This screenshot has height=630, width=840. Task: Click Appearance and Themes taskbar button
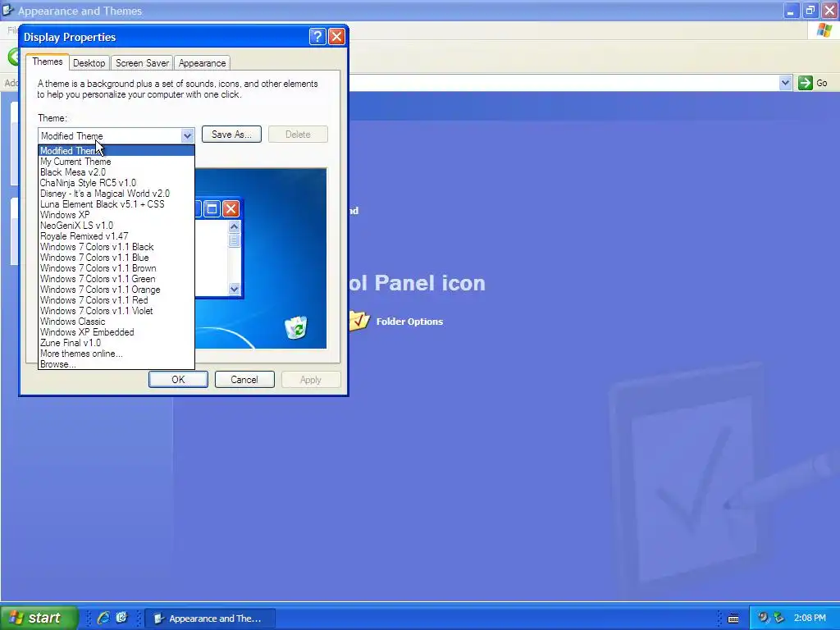(211, 619)
